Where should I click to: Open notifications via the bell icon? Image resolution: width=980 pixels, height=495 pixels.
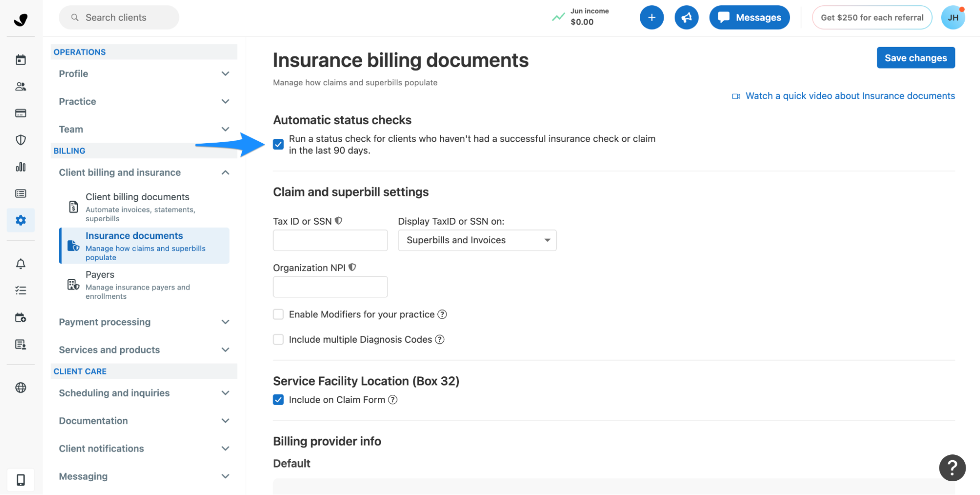coord(21,263)
